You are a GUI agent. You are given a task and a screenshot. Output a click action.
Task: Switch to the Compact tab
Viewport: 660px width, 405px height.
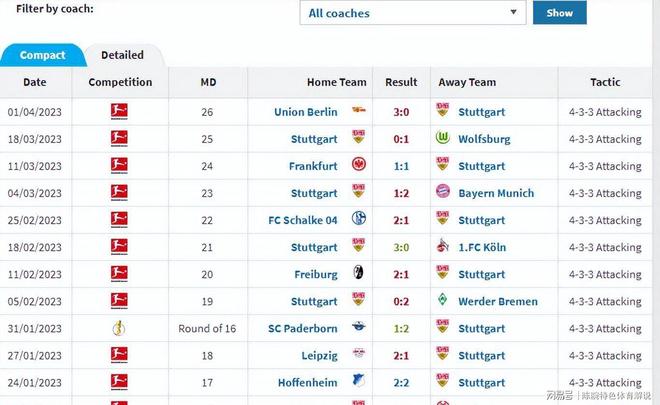(42, 55)
